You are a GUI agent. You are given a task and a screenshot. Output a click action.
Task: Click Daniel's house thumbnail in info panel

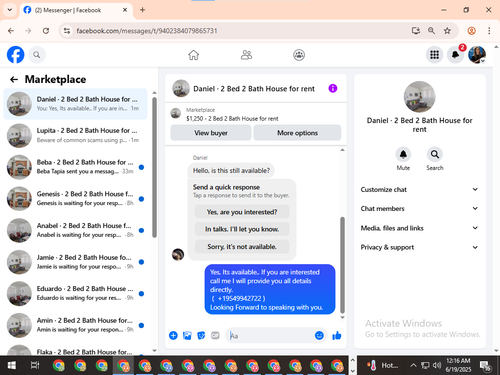click(x=419, y=97)
